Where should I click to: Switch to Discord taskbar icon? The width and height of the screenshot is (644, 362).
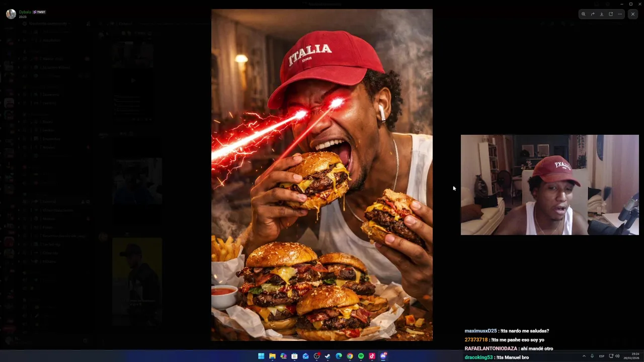(383, 356)
